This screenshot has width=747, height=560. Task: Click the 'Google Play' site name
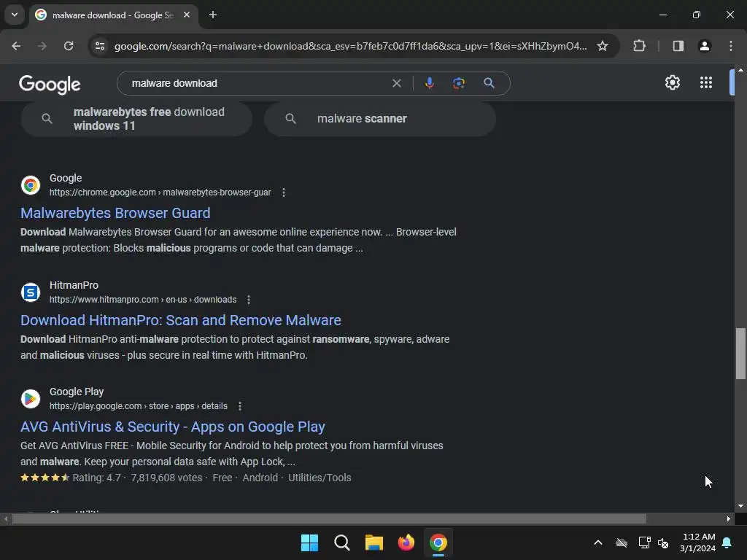[77, 392]
